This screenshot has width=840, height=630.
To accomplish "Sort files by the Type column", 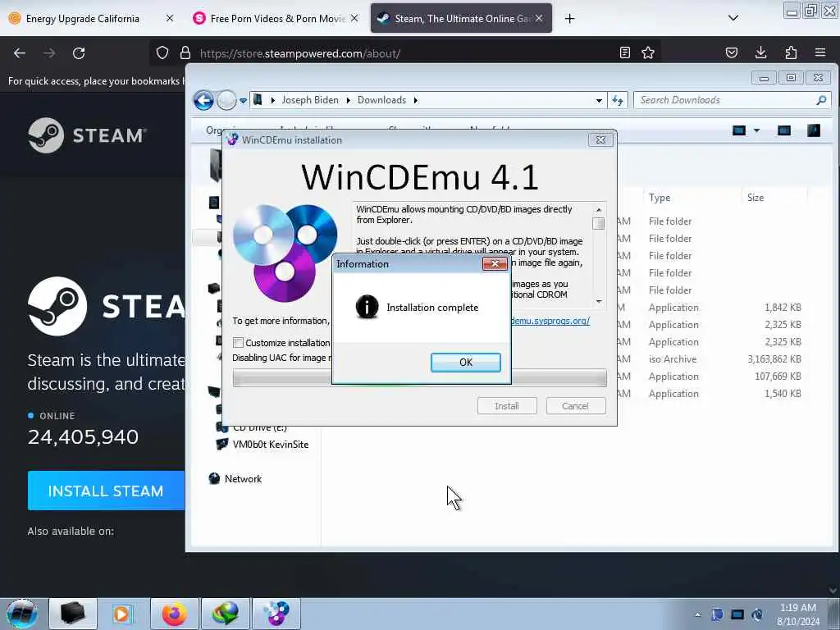I will 660,198.
